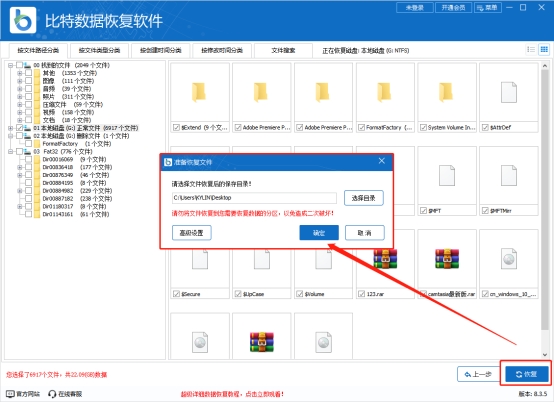The height and width of the screenshot is (402, 554).
Task: Open the System Volume In... folder icon
Action: point(446,92)
